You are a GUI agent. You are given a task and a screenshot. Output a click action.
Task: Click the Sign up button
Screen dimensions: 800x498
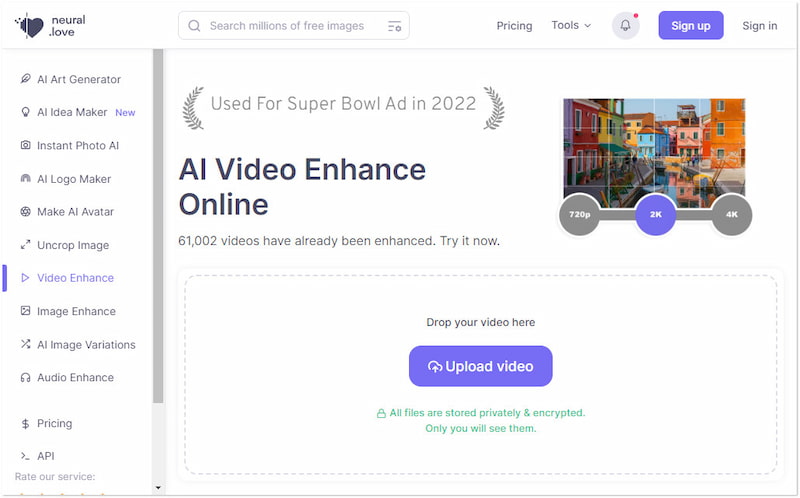(690, 26)
